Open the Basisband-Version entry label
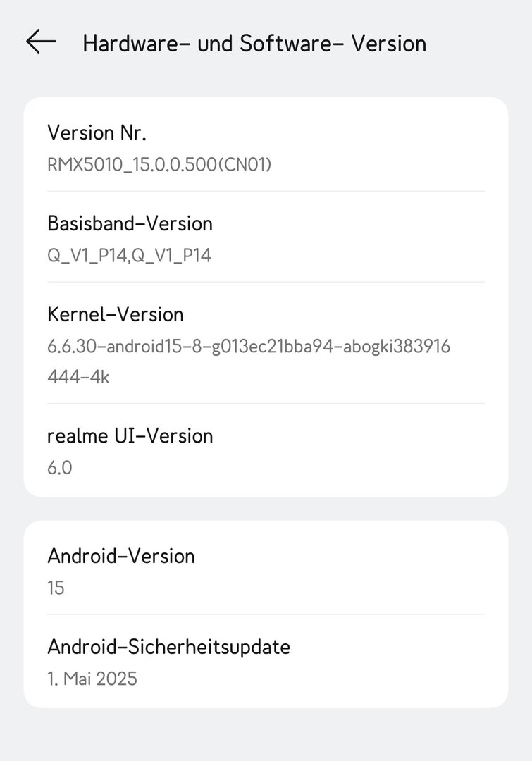 130,223
